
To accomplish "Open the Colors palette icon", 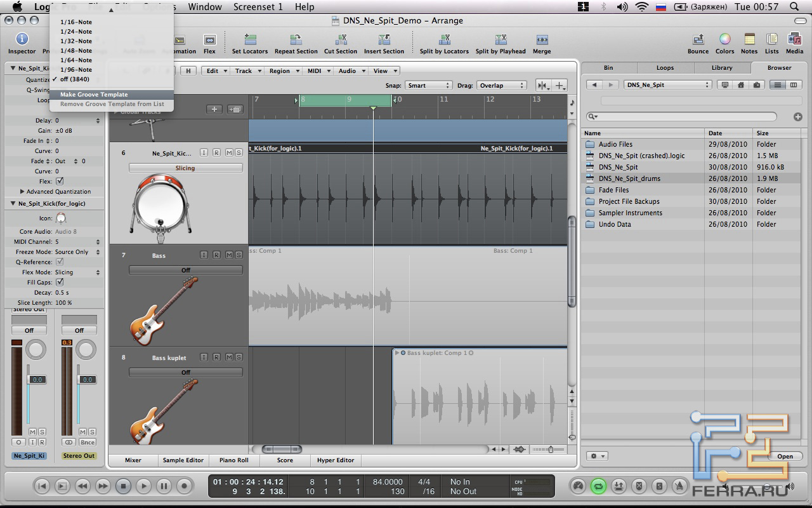I will [x=724, y=40].
